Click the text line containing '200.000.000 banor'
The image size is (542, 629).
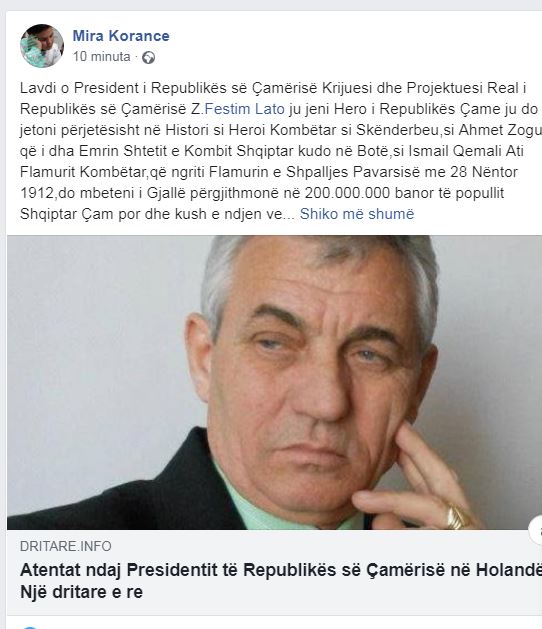(x=262, y=193)
